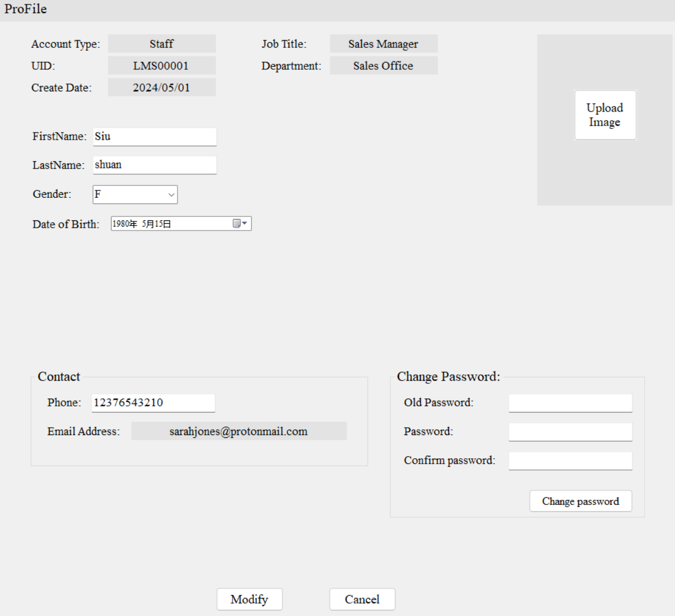Select the UID field showing LMS00001
This screenshot has width=675, height=616.
(162, 65)
